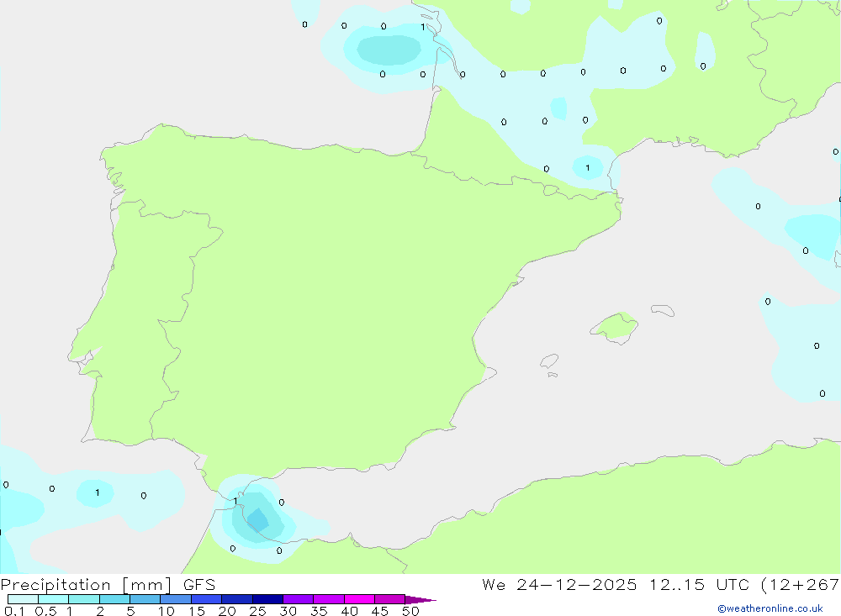Pick legend swatch between 40 and 45
841x616 pixels.
pos(359,599)
